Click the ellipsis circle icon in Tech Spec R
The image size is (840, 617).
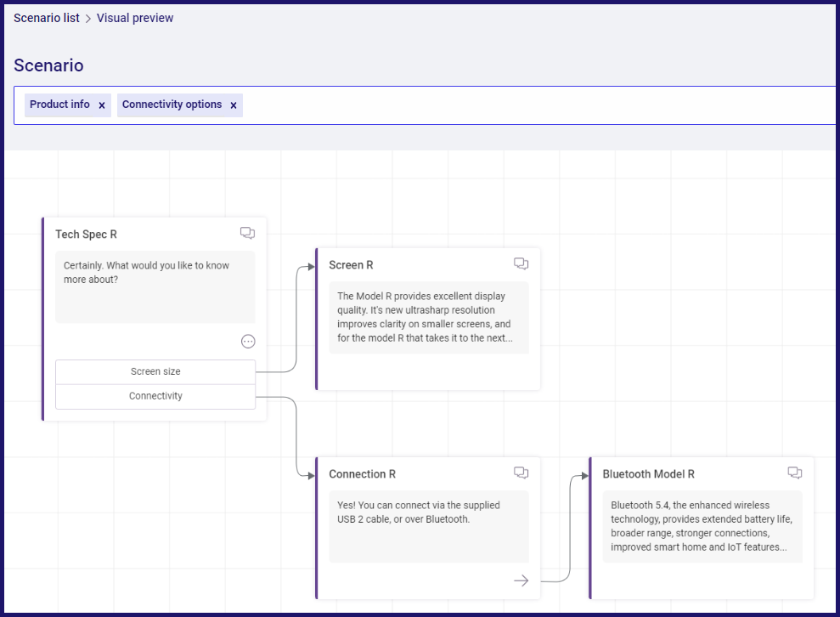(248, 342)
